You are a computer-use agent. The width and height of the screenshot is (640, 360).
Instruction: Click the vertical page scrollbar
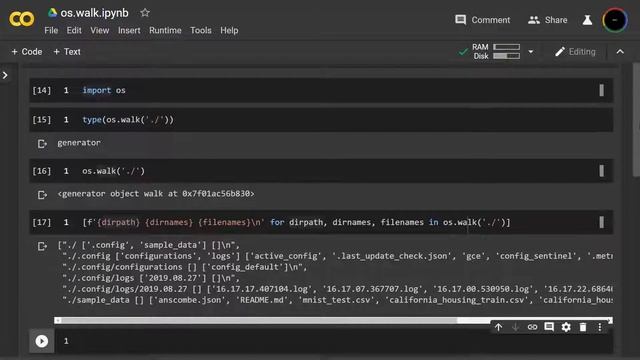tap(636, 120)
